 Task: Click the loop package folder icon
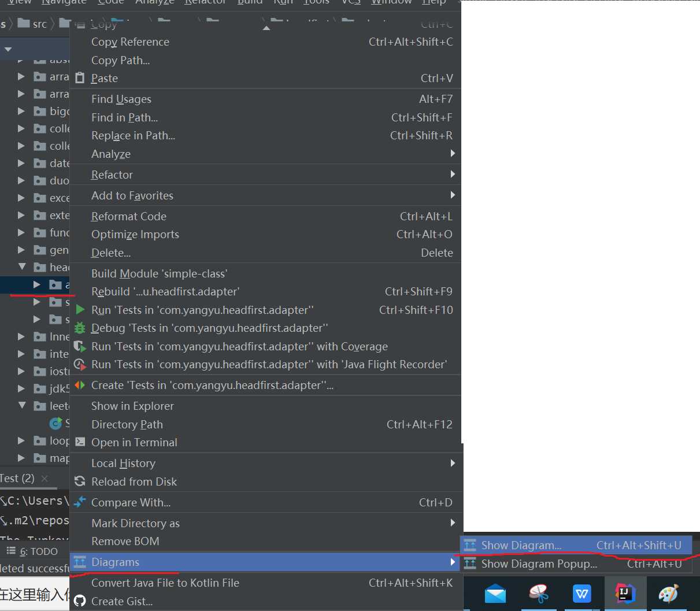coord(40,441)
